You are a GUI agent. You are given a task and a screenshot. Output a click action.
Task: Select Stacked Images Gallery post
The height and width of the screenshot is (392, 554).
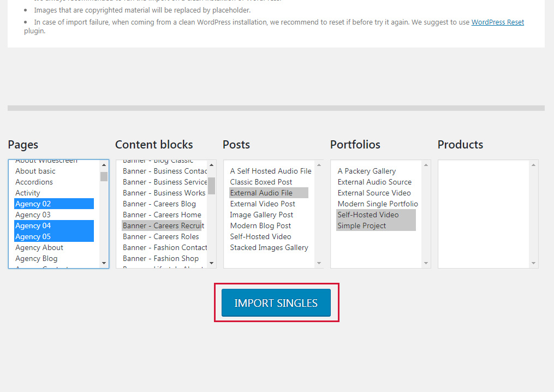coord(269,247)
